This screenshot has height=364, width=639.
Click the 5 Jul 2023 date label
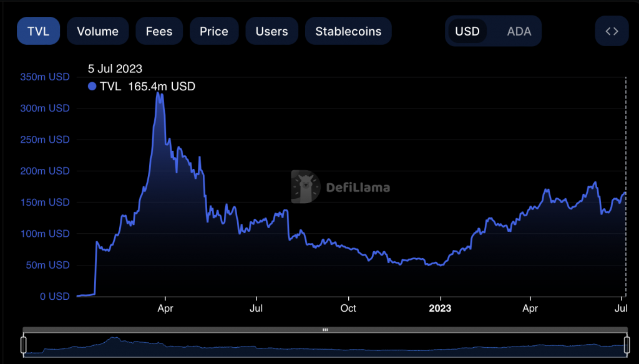pos(116,69)
